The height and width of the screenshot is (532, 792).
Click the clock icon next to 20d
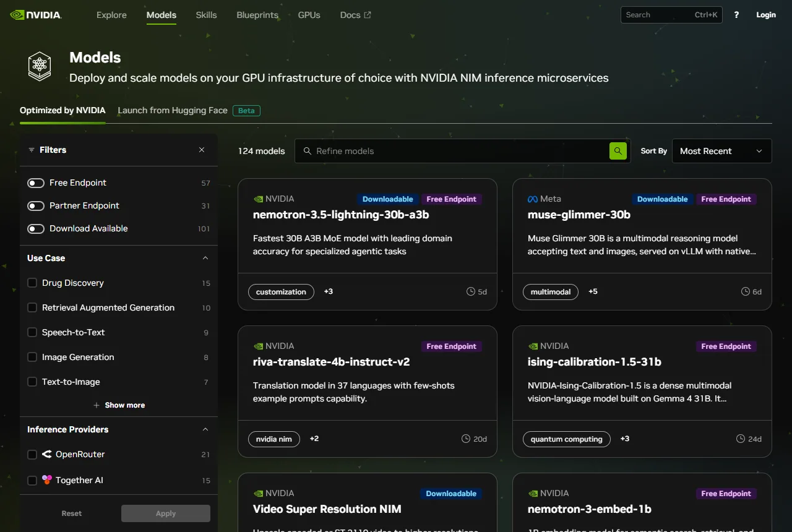tap(466, 439)
